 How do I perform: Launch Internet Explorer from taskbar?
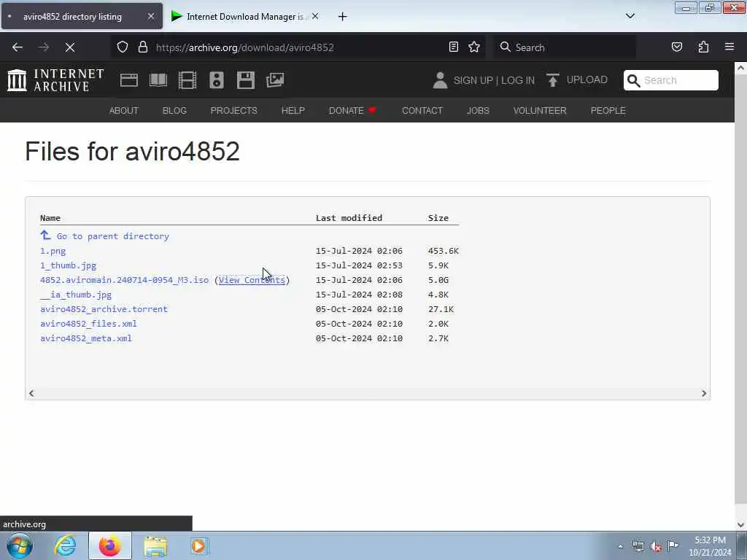[x=65, y=545]
